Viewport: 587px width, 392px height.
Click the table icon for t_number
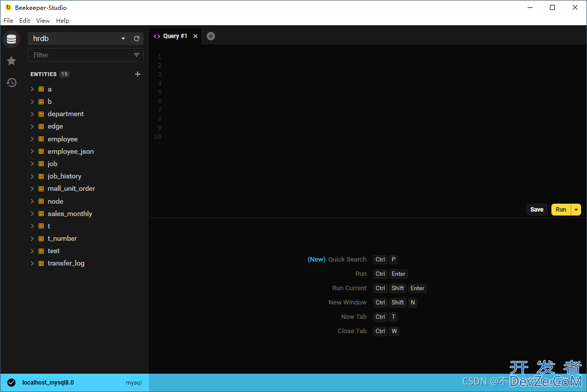[41, 238]
